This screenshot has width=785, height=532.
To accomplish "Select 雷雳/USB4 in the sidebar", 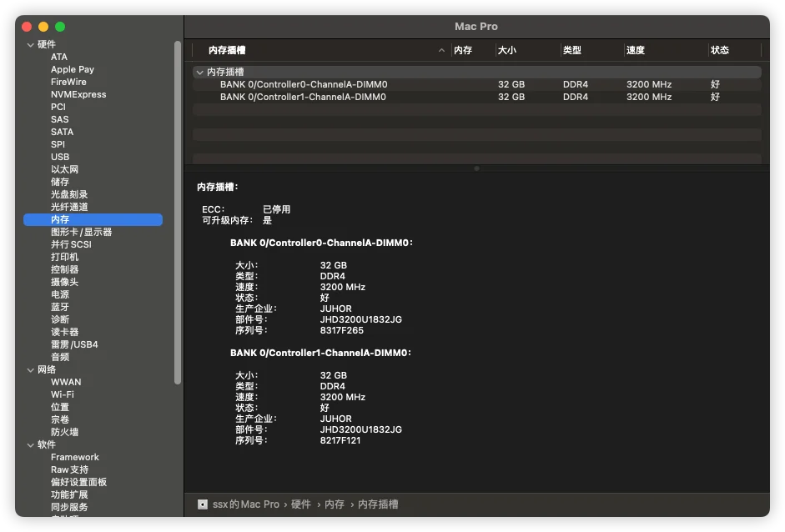I will tap(74, 345).
